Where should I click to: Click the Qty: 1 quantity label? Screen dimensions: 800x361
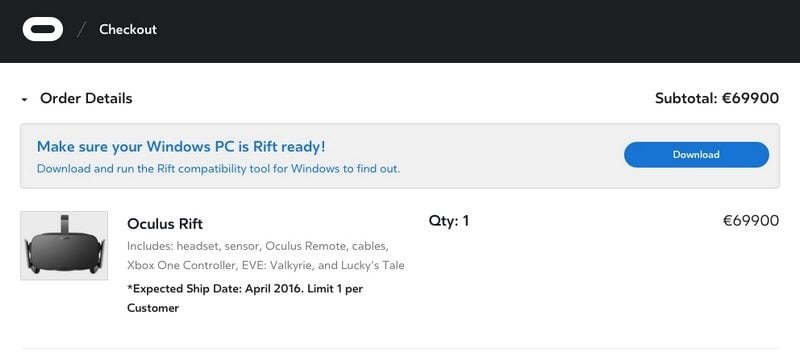[x=449, y=221]
